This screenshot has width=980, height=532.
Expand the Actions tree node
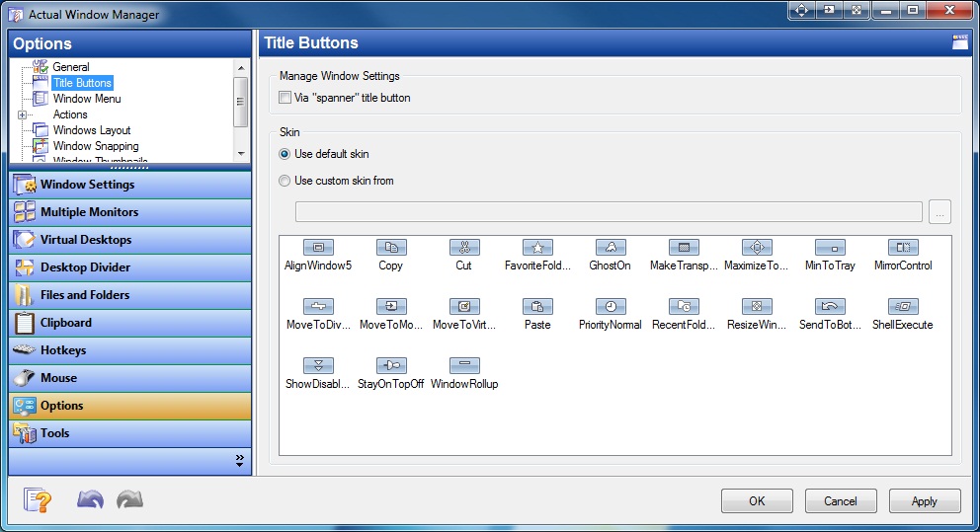[x=22, y=114]
